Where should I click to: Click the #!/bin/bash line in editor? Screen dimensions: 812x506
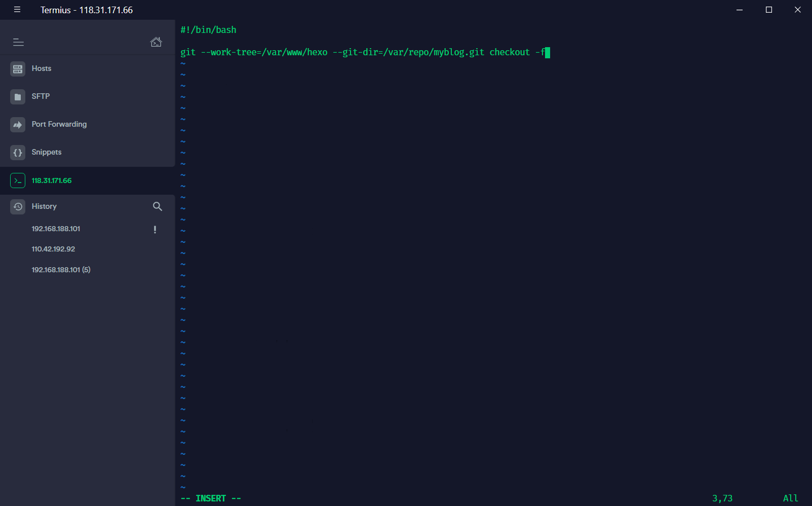pyautogui.click(x=208, y=30)
